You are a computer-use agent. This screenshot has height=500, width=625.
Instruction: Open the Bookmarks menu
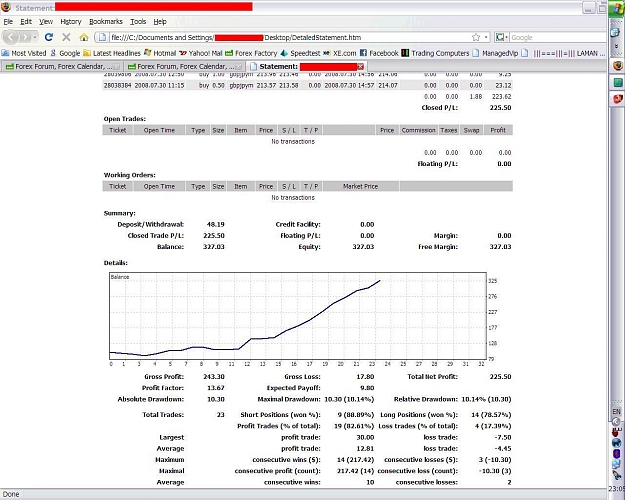click(x=106, y=22)
